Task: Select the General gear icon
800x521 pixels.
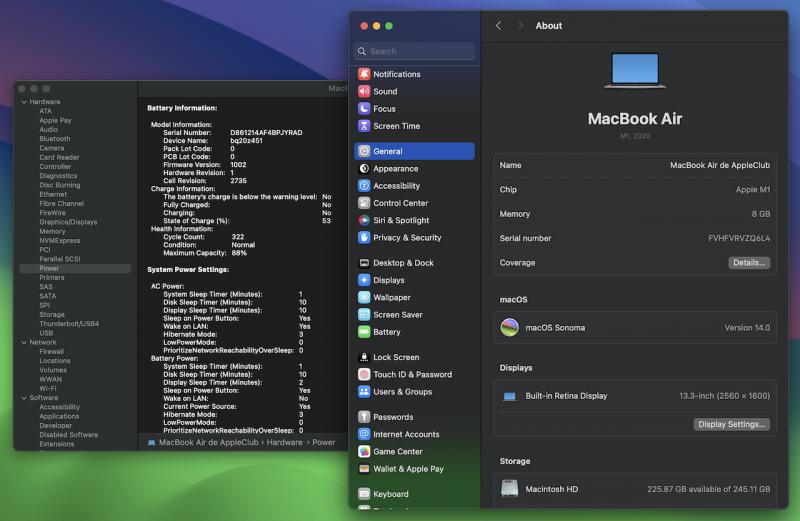Action: click(x=364, y=151)
